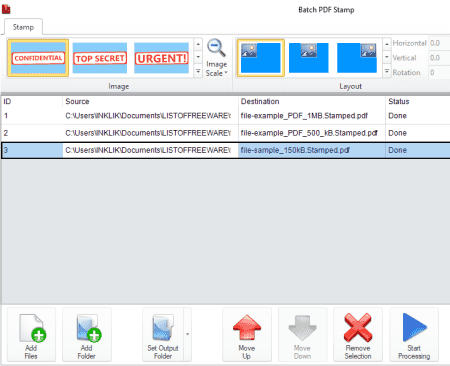
Task: Choose the top-center stamp layout
Action: pos(309,58)
